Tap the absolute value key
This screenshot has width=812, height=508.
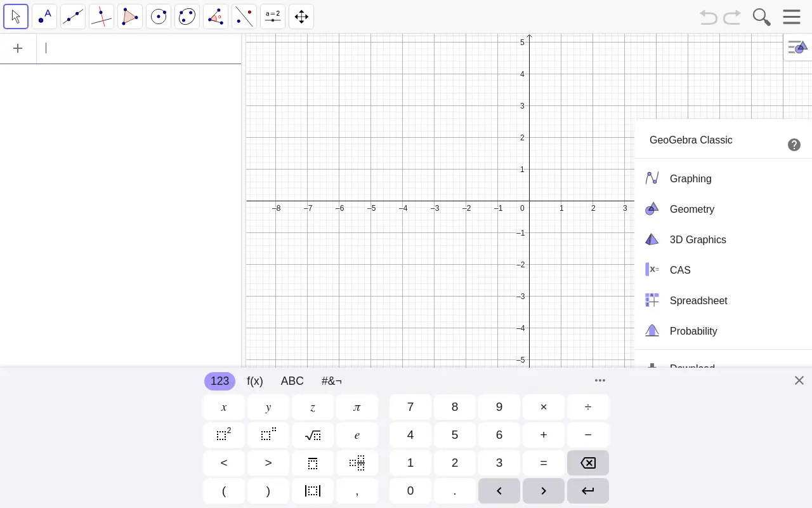pos(313,491)
